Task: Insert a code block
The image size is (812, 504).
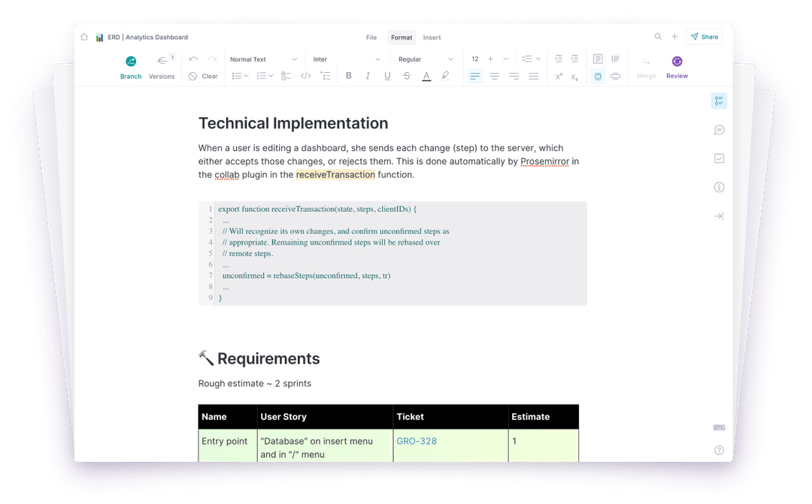Action: [x=305, y=76]
